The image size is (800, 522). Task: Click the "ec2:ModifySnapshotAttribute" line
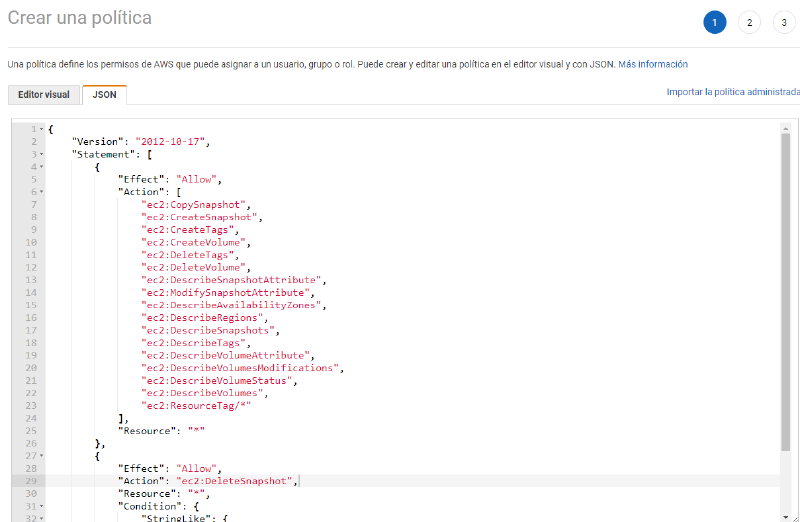coord(225,292)
